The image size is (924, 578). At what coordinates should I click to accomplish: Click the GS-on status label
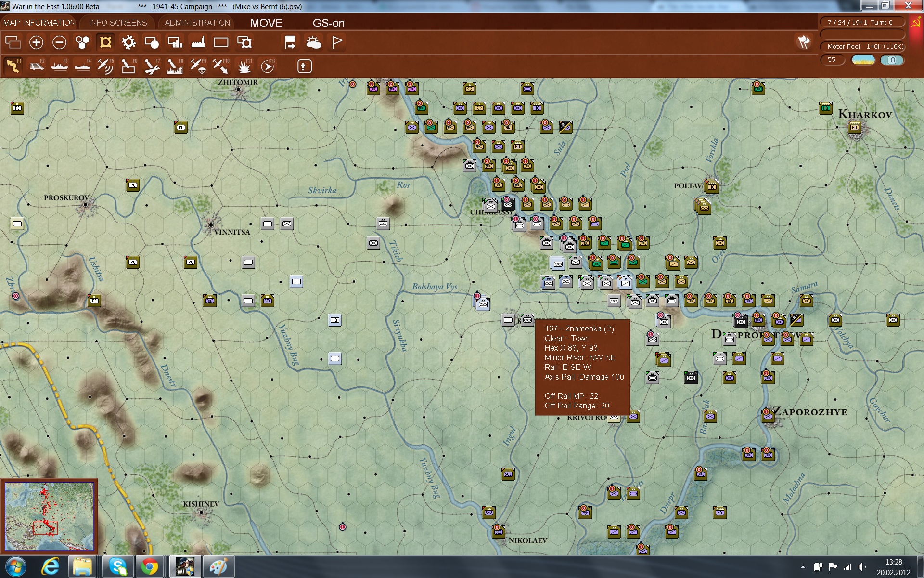328,23
